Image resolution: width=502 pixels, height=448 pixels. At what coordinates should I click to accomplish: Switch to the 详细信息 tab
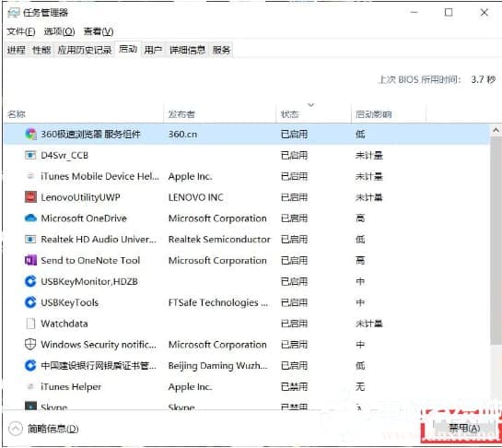[187, 50]
